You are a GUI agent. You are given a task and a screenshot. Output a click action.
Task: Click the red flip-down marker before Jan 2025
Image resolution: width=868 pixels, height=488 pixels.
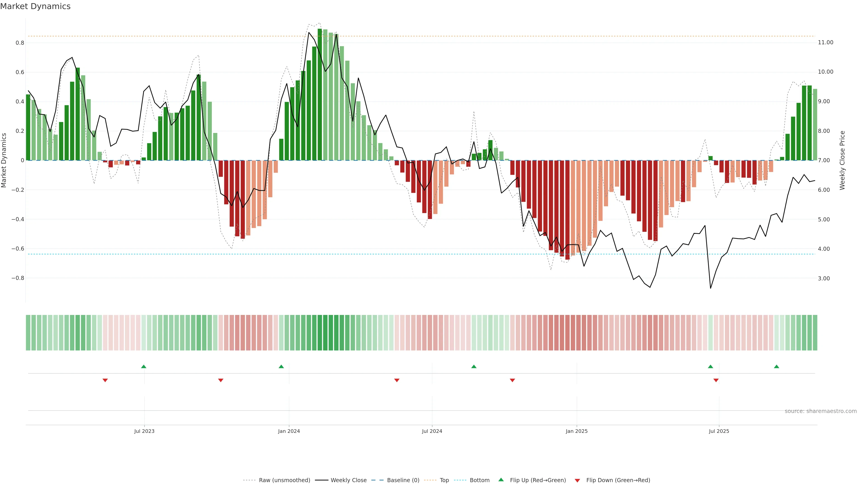point(512,380)
